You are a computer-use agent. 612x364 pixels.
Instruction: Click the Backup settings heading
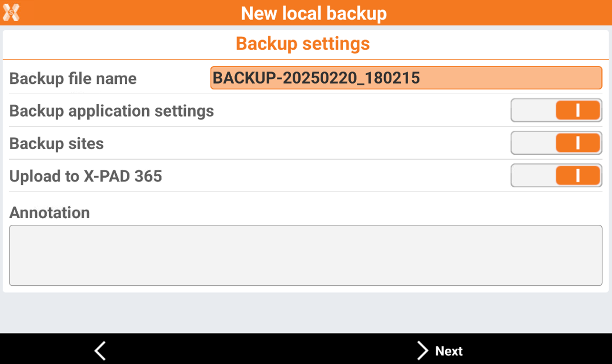(x=303, y=44)
